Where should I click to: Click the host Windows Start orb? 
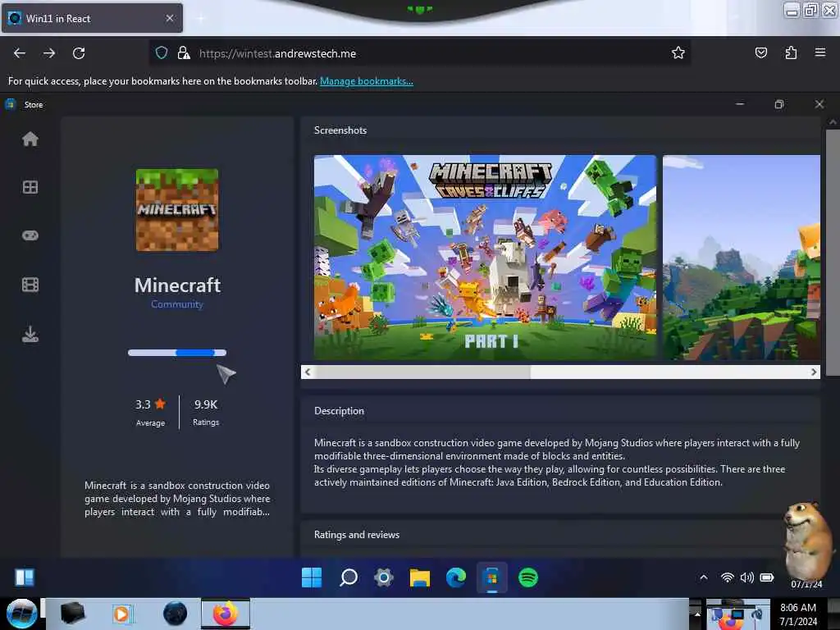tap(22, 614)
